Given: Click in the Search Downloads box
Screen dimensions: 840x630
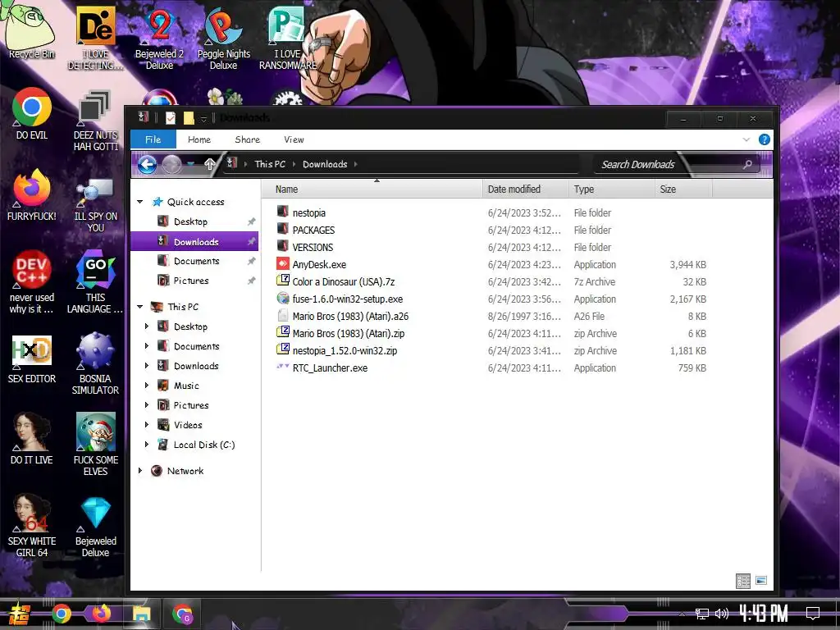Looking at the screenshot, I should [676, 164].
